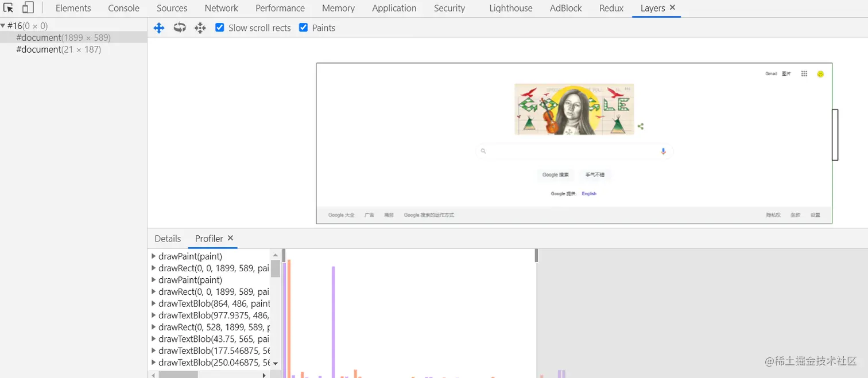Screen dimensions: 868x378
Task: Expand the first drawPaint(paint) entry
Action: [153, 256]
